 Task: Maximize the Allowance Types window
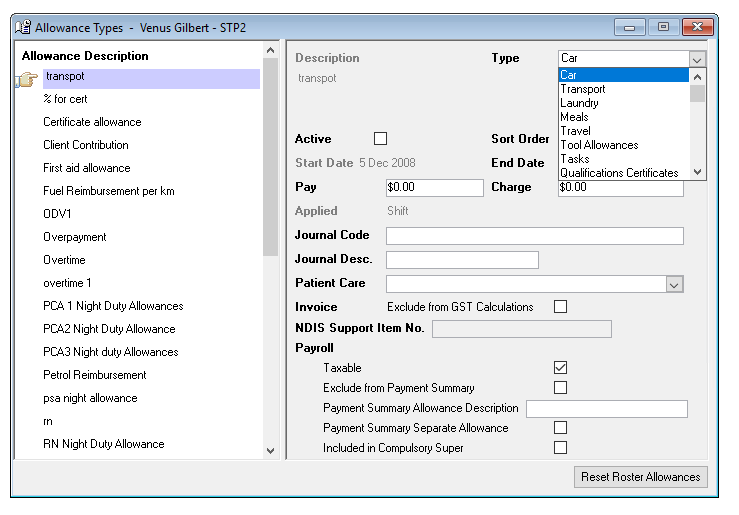[x=663, y=27]
